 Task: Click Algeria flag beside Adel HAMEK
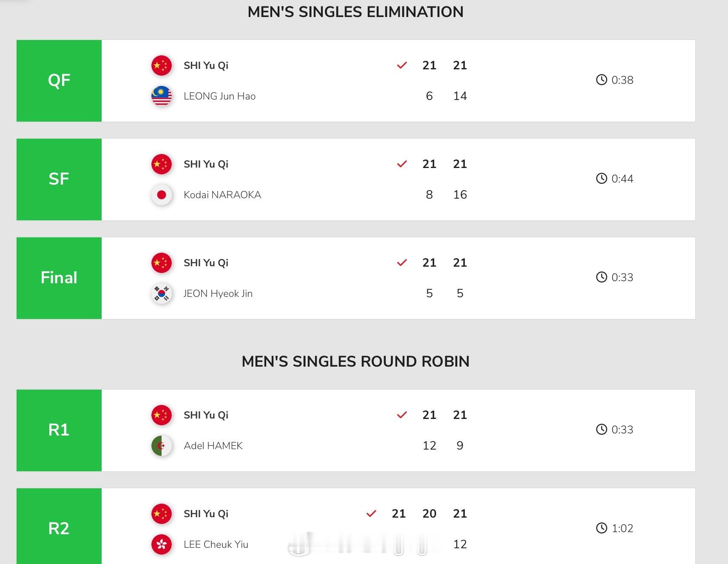tap(162, 446)
